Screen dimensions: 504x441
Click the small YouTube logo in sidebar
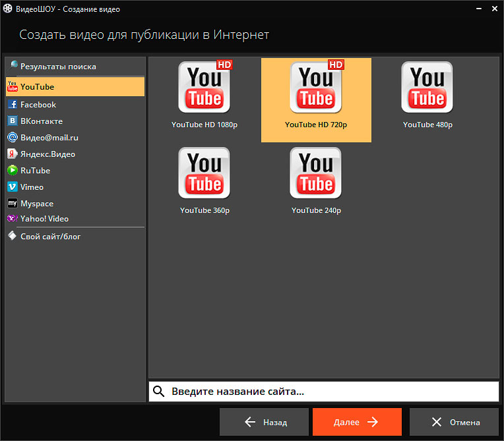pos(13,86)
